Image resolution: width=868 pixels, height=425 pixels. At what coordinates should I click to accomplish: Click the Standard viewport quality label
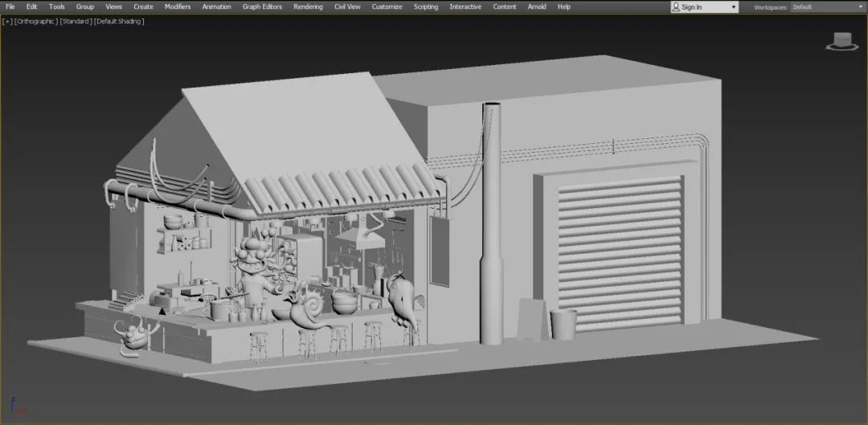[x=76, y=21]
